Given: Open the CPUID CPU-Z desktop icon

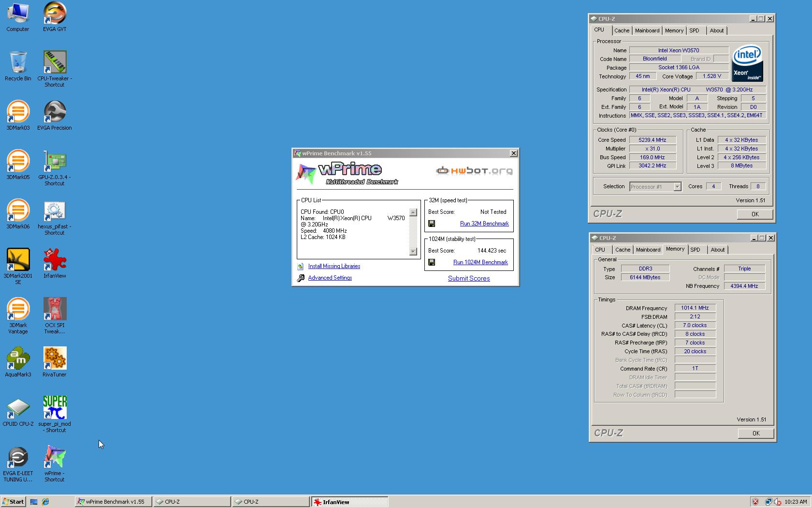Looking at the screenshot, I should tap(18, 412).
